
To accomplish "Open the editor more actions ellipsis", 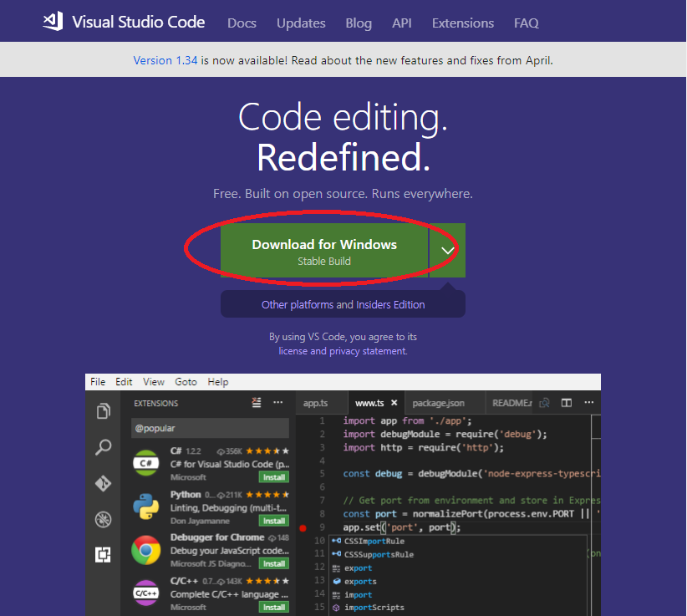I will [x=589, y=402].
